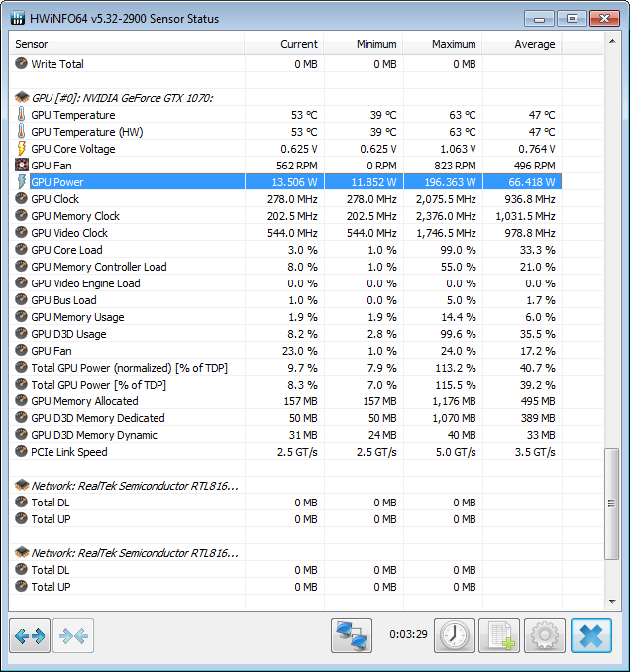Click the vertical scrollbar down arrow
The width and height of the screenshot is (630, 672).
click(x=612, y=602)
